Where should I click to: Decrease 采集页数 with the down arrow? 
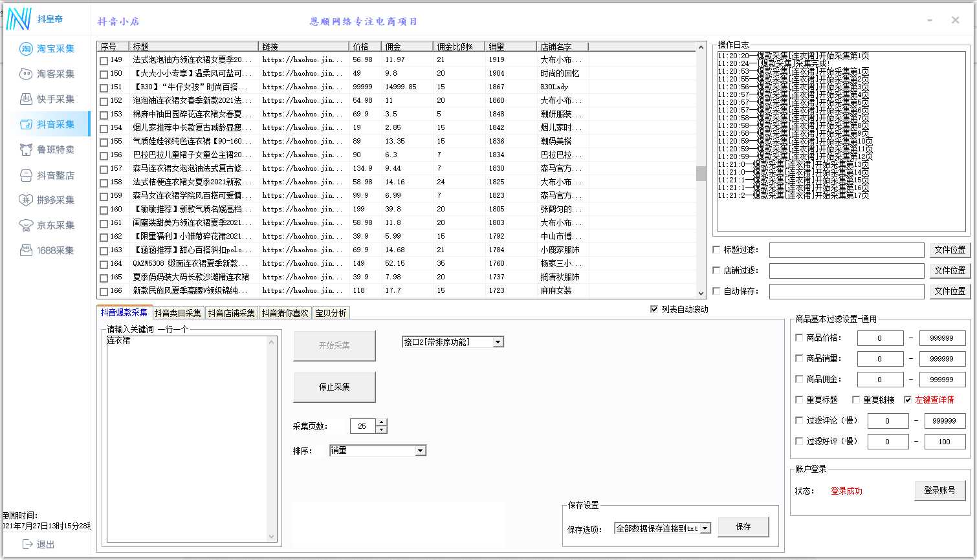click(381, 429)
